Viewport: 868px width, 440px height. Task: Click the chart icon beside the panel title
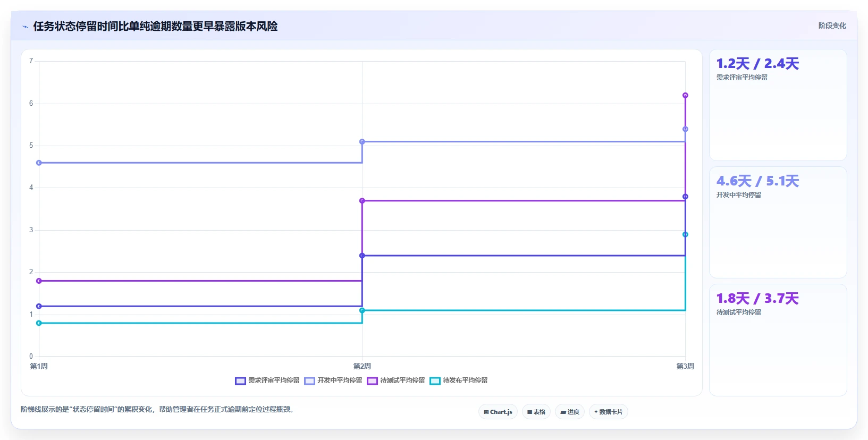pyautogui.click(x=25, y=27)
